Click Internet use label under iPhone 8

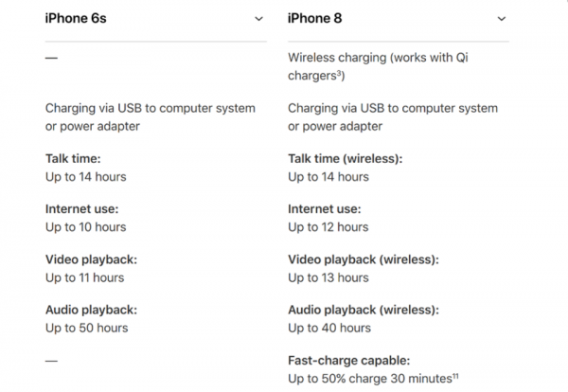coord(324,209)
